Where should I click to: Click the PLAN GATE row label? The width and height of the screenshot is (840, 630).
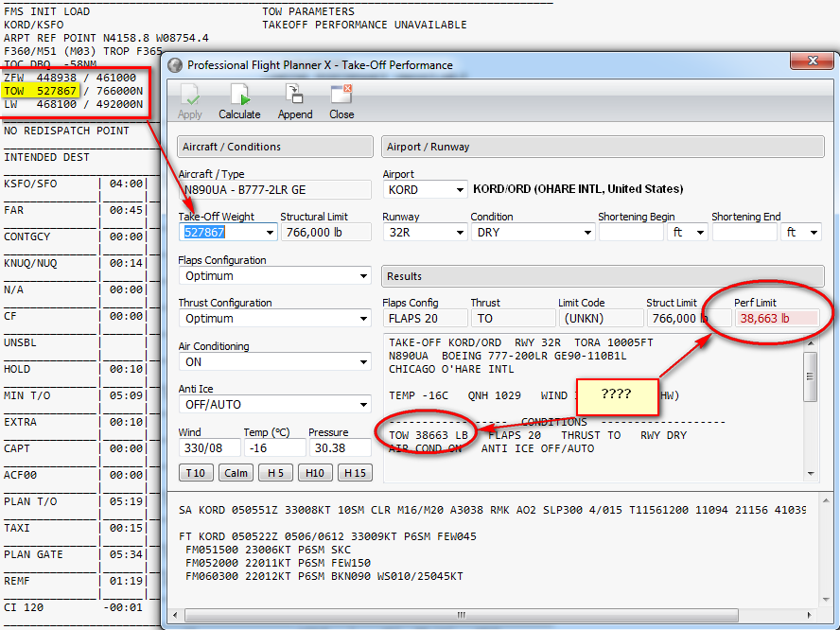[34, 554]
